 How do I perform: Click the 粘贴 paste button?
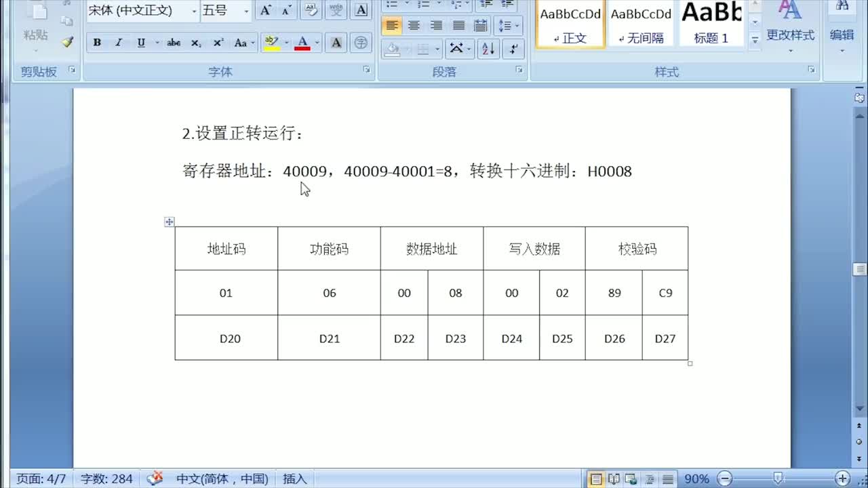point(35,27)
